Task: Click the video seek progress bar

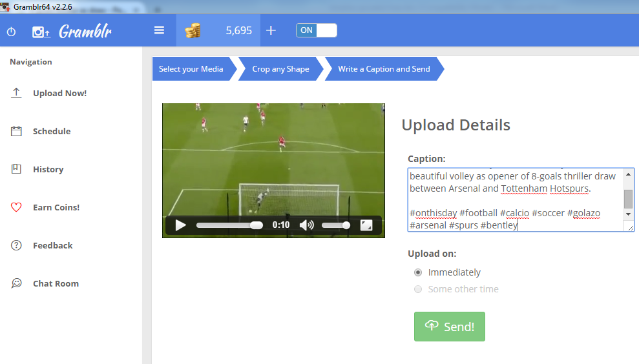Action: point(229,225)
